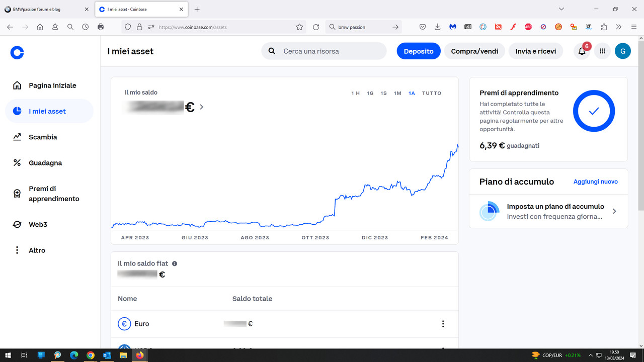Click the Nome column header
The width and height of the screenshot is (644, 362).
click(x=127, y=299)
